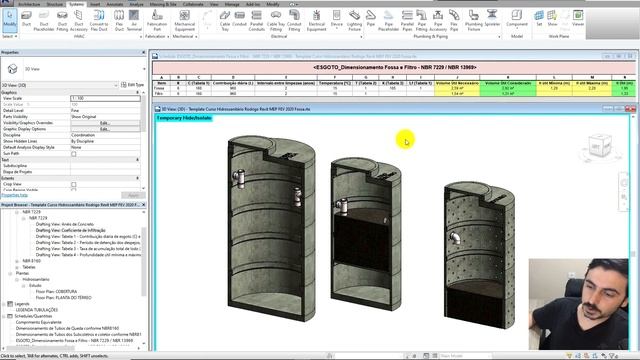Image resolution: width=640 pixels, height=360 pixels.
Task: Click the Detail Level value Fine
Action: [105, 111]
